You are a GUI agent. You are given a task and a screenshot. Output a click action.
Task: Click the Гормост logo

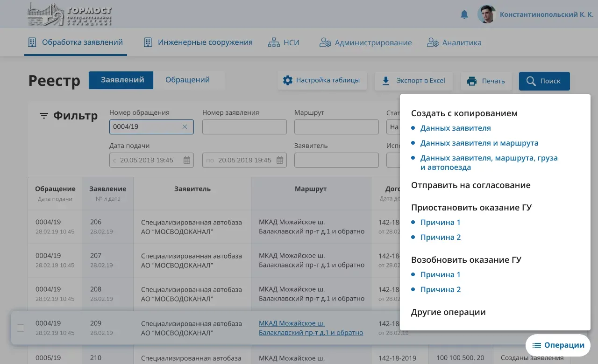(70, 14)
